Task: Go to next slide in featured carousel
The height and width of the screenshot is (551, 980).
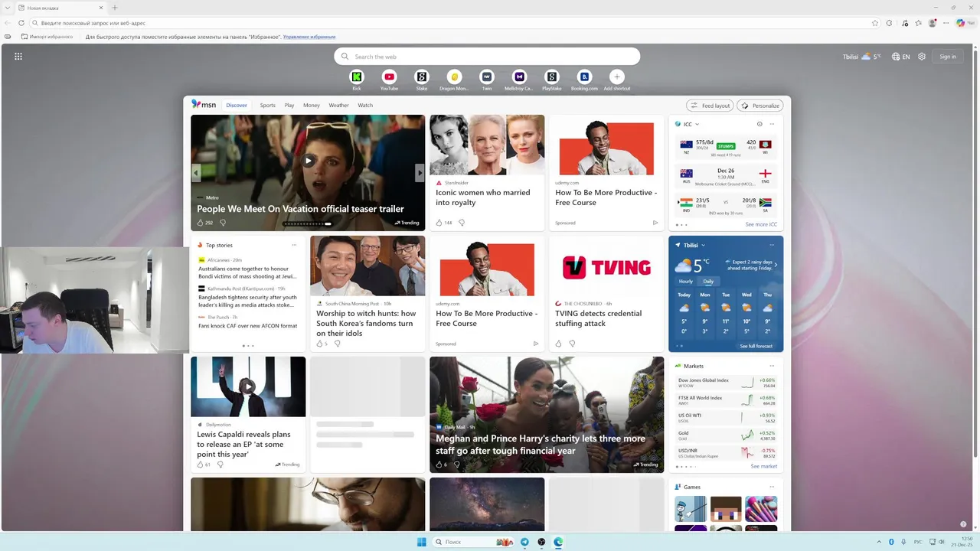Action: tap(419, 174)
